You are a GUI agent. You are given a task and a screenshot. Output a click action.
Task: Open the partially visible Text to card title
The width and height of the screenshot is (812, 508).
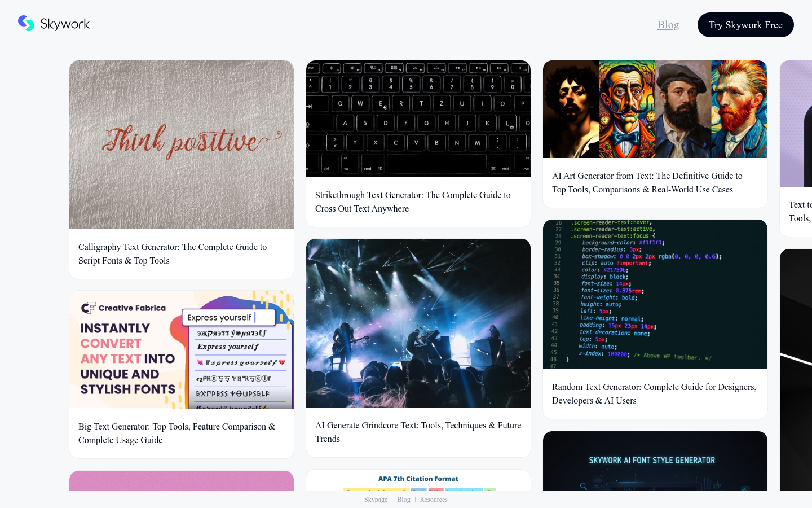coord(800,212)
